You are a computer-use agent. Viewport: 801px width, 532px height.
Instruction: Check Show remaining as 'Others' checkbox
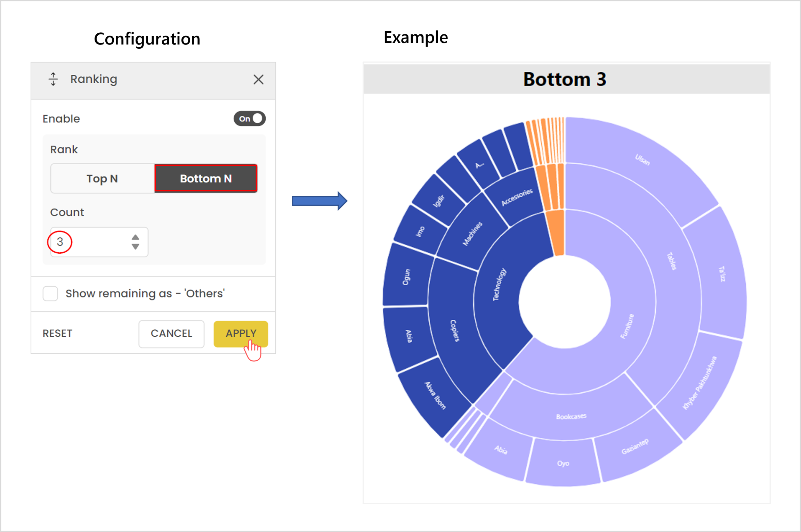[50, 294]
